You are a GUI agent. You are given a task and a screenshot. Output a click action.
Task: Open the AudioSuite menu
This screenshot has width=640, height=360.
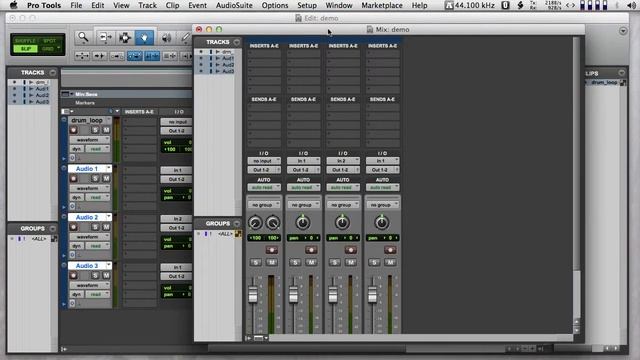point(234,5)
